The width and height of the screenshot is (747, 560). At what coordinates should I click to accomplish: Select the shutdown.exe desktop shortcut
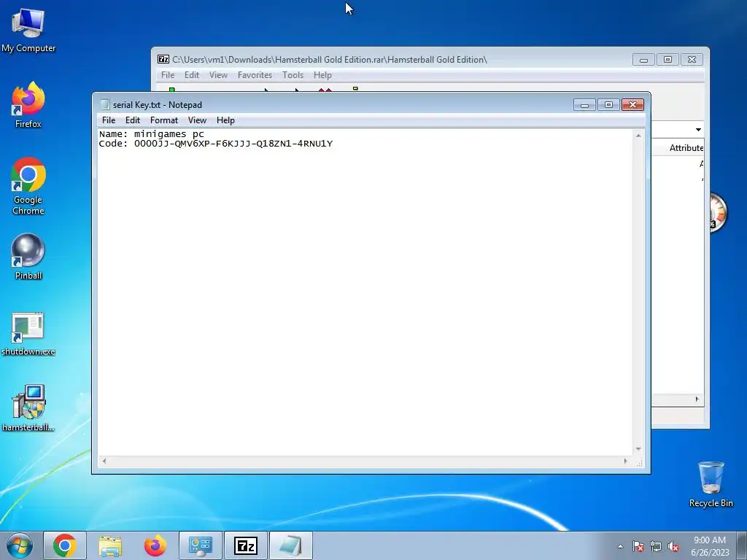click(x=28, y=334)
